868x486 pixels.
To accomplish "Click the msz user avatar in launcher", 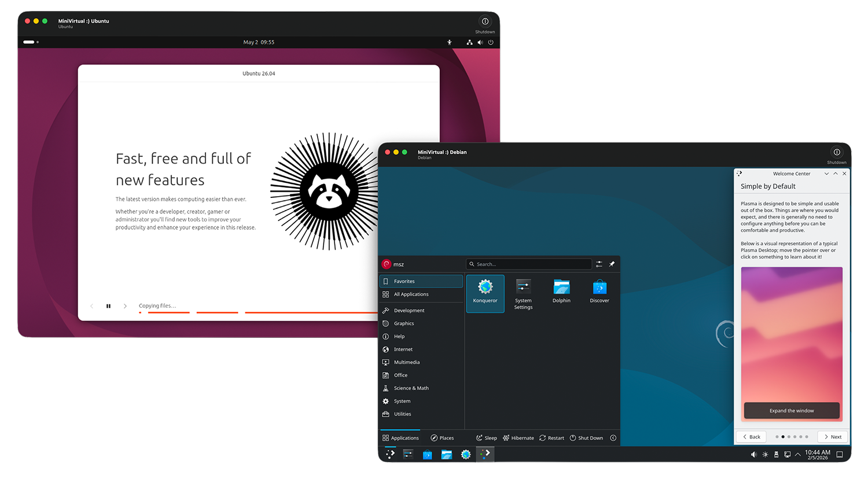I will tap(387, 264).
